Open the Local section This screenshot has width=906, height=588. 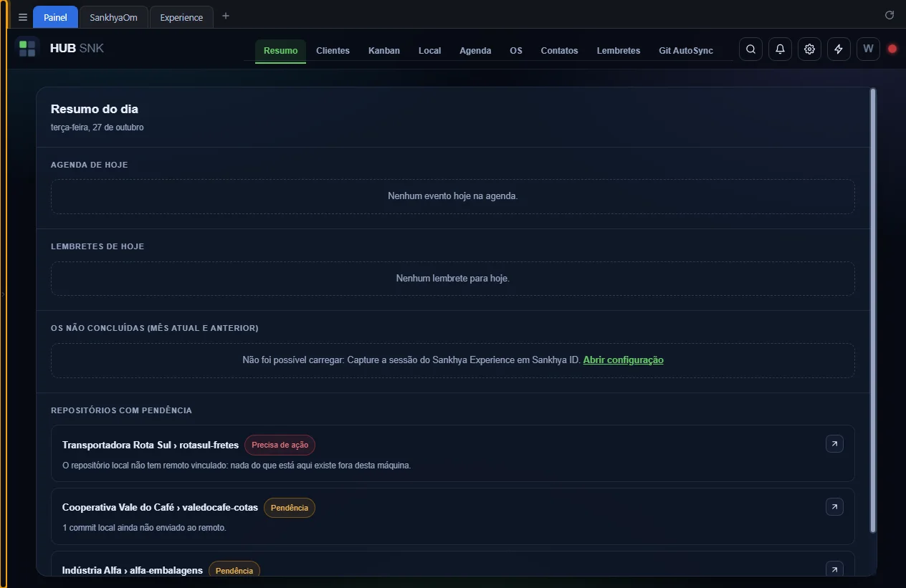click(x=429, y=51)
